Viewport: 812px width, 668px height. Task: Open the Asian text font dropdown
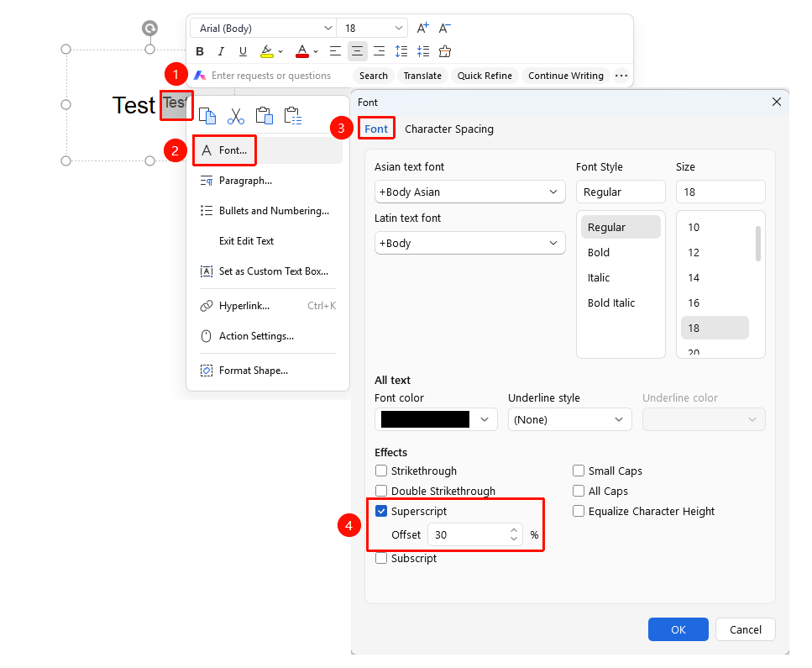(x=469, y=192)
